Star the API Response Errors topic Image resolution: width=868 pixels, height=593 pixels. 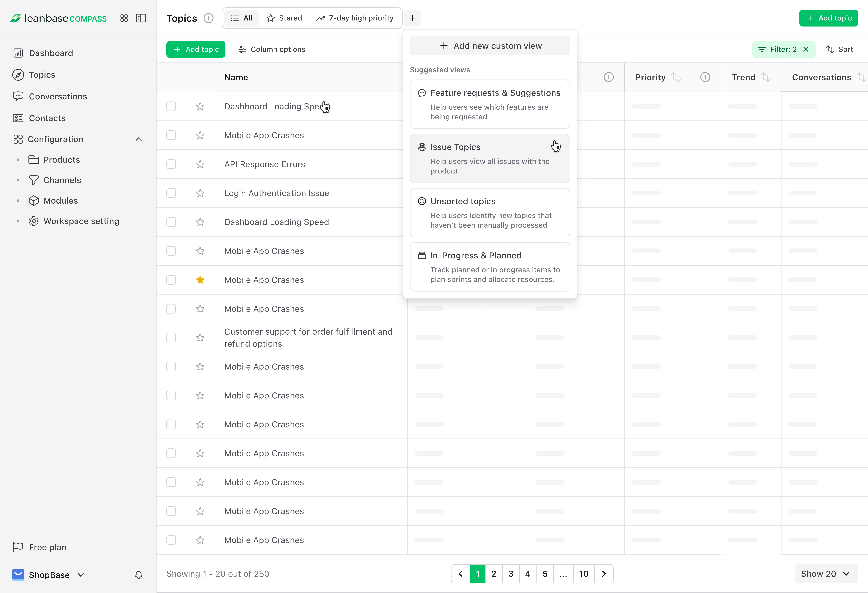200,164
